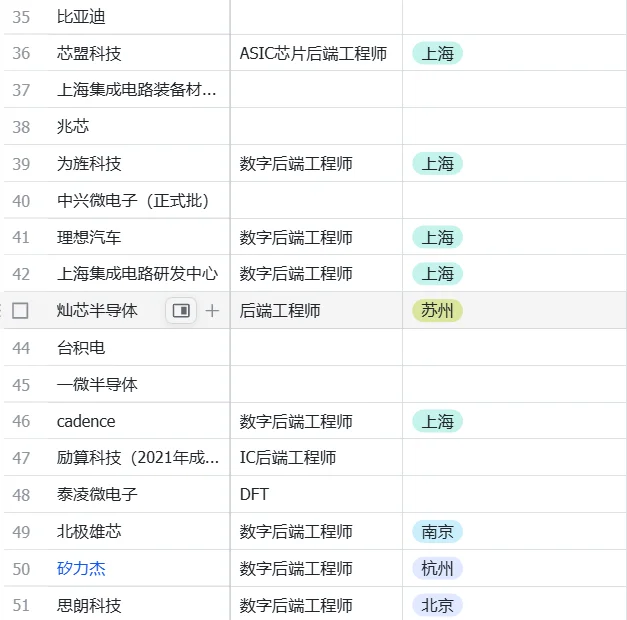Open record expand icon for 灿芯半导体 row
The image size is (627, 620).
point(181,310)
